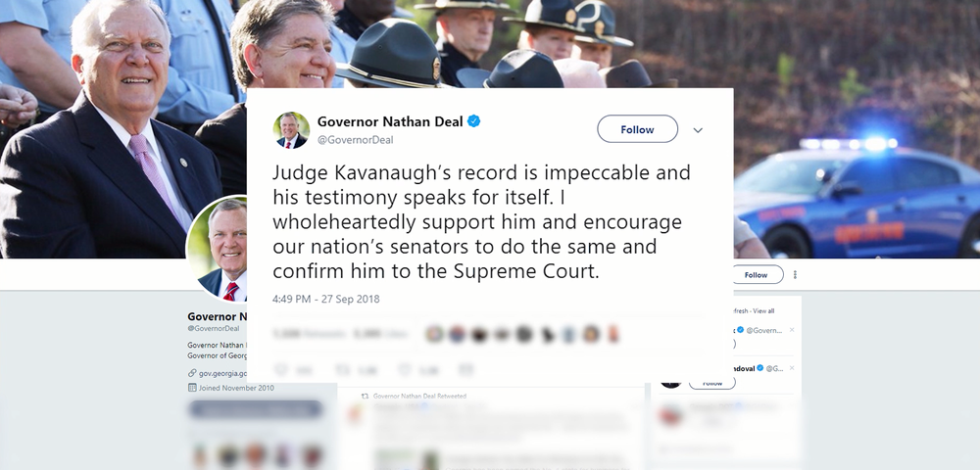Click the calendar icon beside Joined November 2010
Viewport: 980px width, 470px height.
(192, 388)
